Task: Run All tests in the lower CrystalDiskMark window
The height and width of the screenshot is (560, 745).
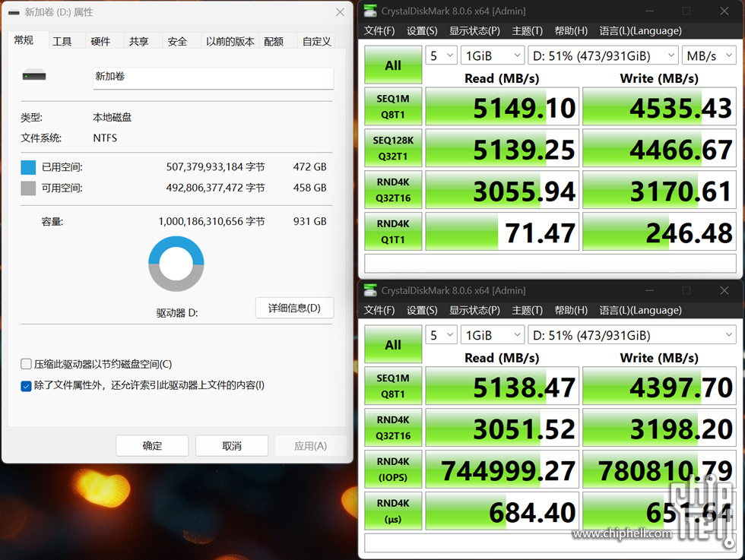Action: (x=393, y=344)
